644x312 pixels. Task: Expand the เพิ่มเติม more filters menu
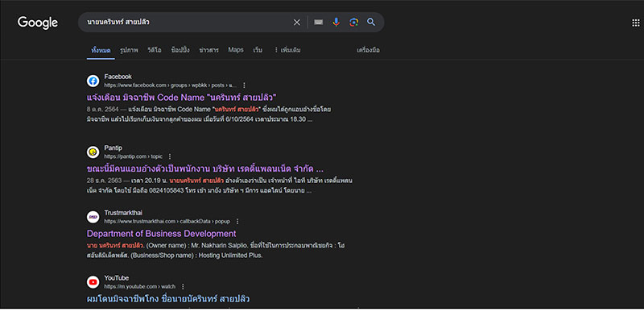tap(287, 50)
